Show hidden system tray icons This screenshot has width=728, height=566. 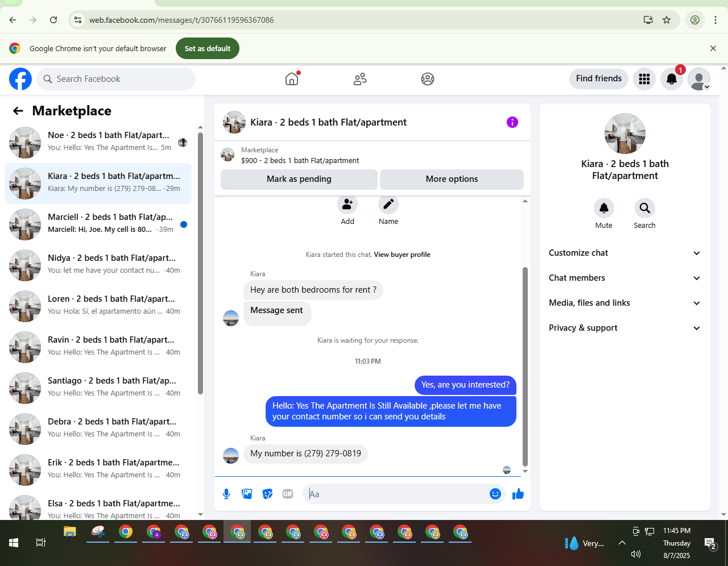tap(622, 543)
